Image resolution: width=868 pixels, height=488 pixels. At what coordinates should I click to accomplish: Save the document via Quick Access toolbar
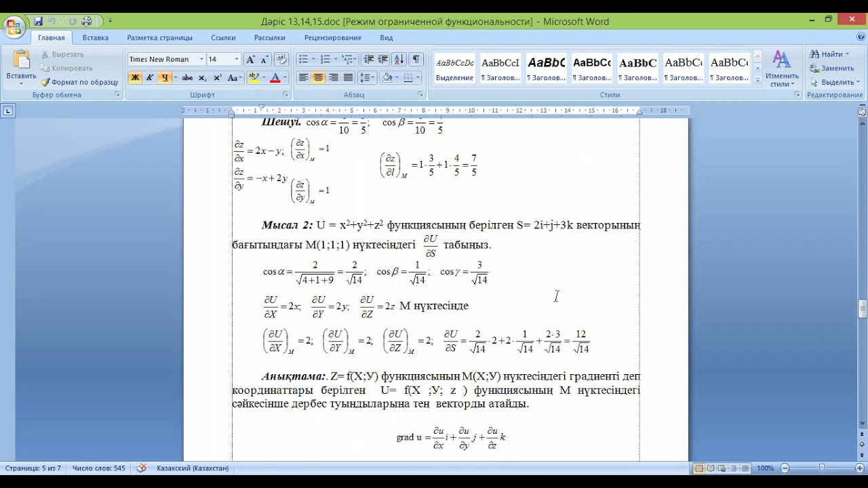coord(38,21)
